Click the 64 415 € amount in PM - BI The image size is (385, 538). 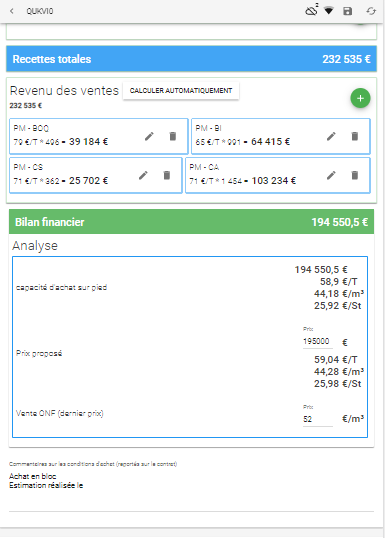point(270,142)
